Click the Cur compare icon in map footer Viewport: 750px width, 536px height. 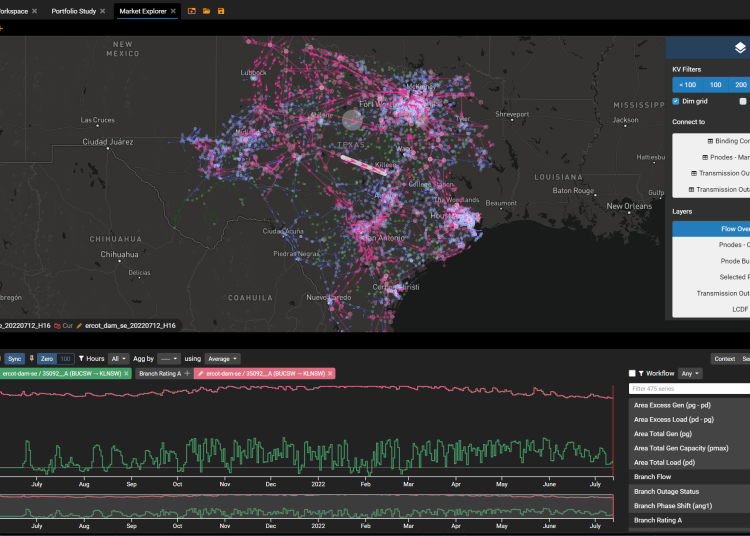pos(57,326)
